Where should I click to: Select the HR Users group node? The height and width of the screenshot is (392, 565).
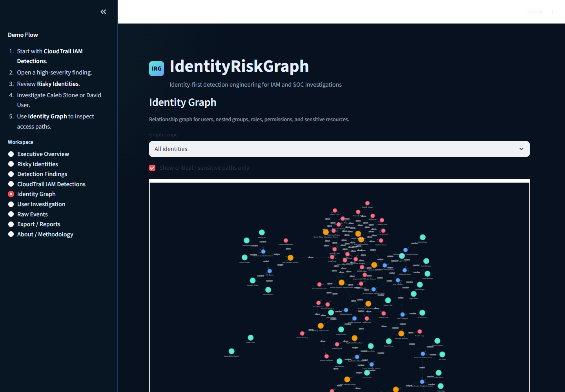pyautogui.click(x=270, y=271)
